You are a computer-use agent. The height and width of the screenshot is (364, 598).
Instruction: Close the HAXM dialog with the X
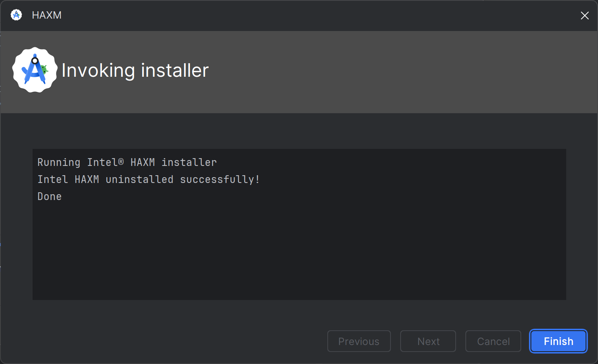(x=584, y=16)
